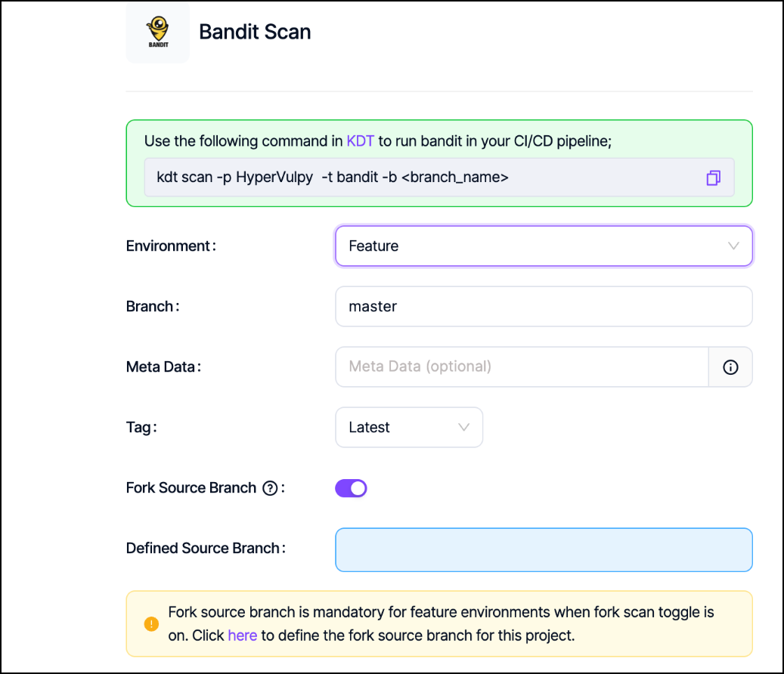Click the Tag field's chevron arrow
The image size is (784, 674).
click(x=464, y=428)
